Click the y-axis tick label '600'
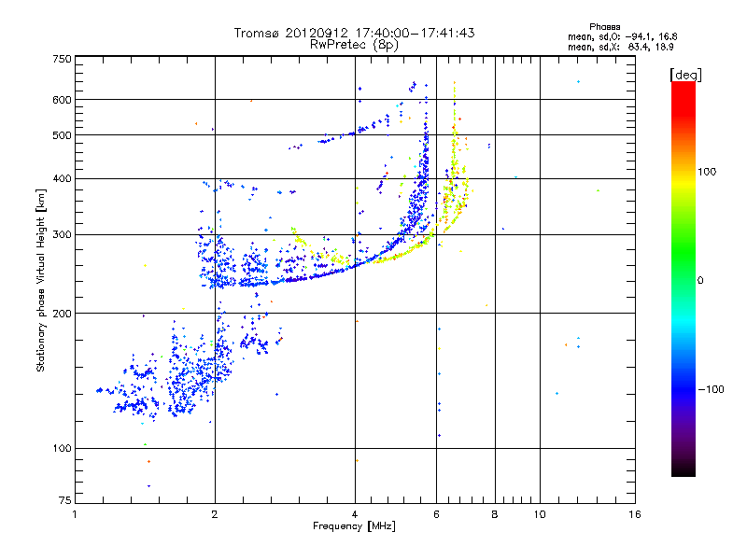This screenshot has height=560, width=747. [62, 100]
